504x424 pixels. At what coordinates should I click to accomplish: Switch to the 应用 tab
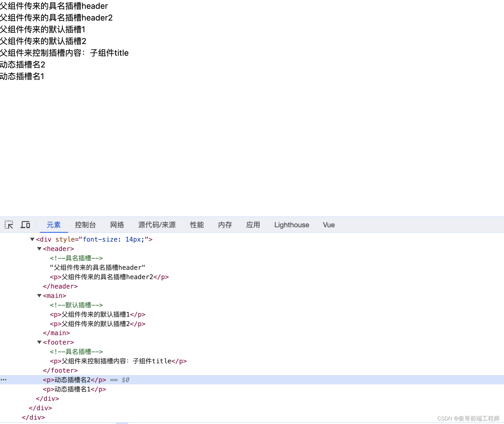(253, 225)
